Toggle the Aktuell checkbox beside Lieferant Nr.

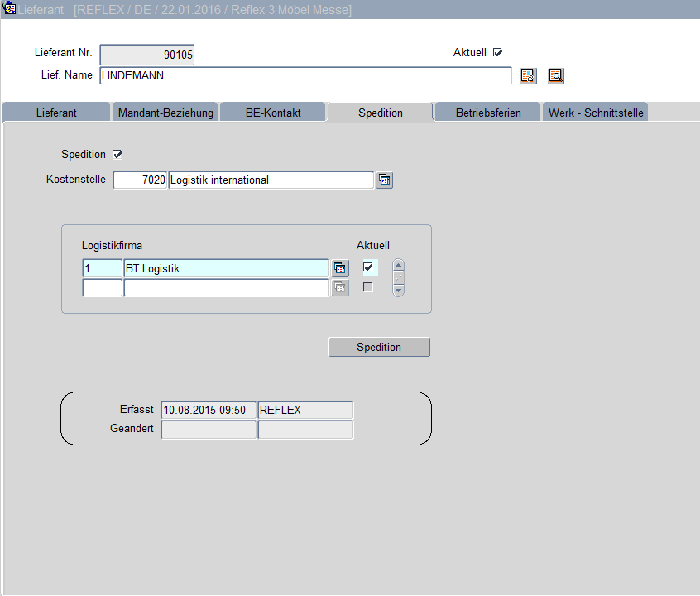tap(497, 52)
